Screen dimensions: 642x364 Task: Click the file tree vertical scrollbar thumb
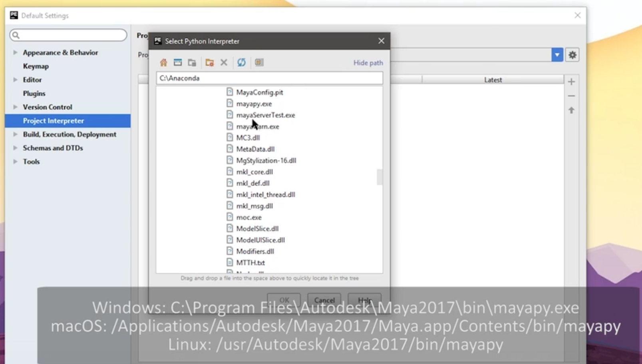coord(380,177)
